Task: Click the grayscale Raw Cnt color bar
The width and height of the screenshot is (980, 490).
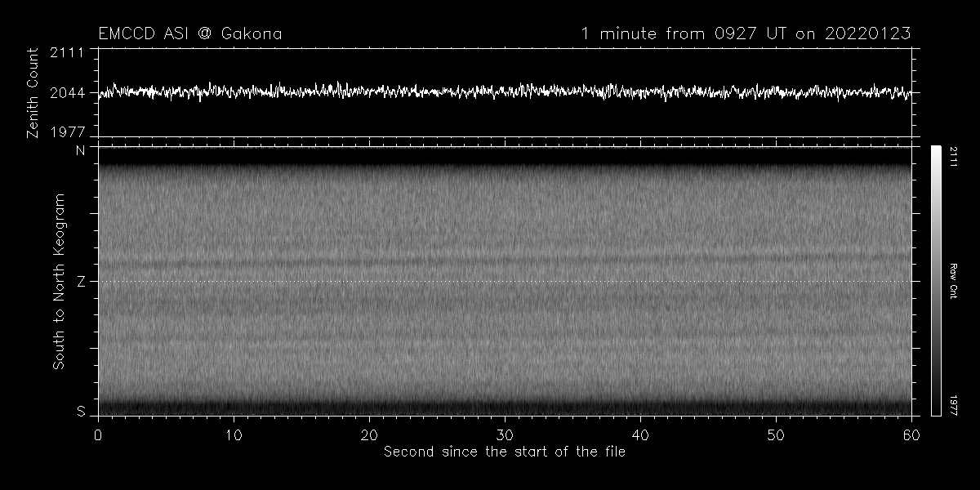Action: point(936,281)
